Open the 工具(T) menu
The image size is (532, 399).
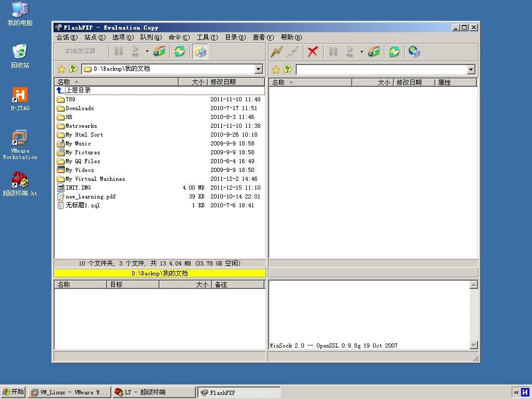(x=207, y=37)
